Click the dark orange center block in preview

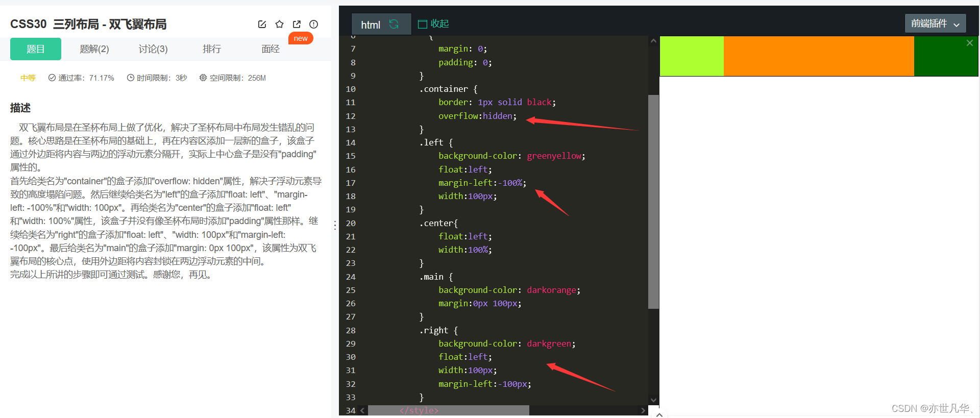click(x=819, y=56)
